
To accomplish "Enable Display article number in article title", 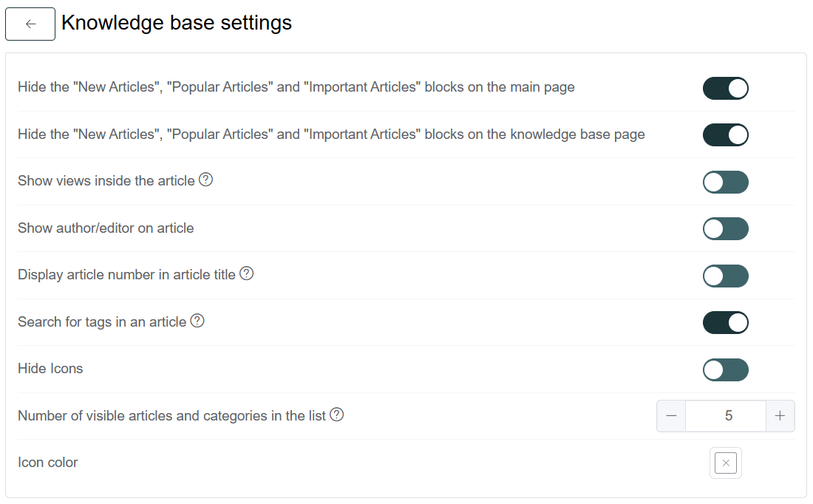I will [725, 276].
